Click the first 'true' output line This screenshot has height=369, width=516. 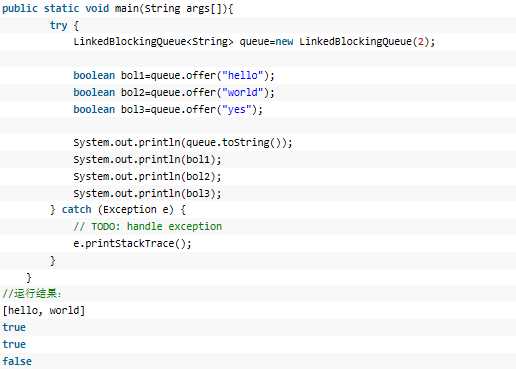pyautogui.click(x=14, y=327)
